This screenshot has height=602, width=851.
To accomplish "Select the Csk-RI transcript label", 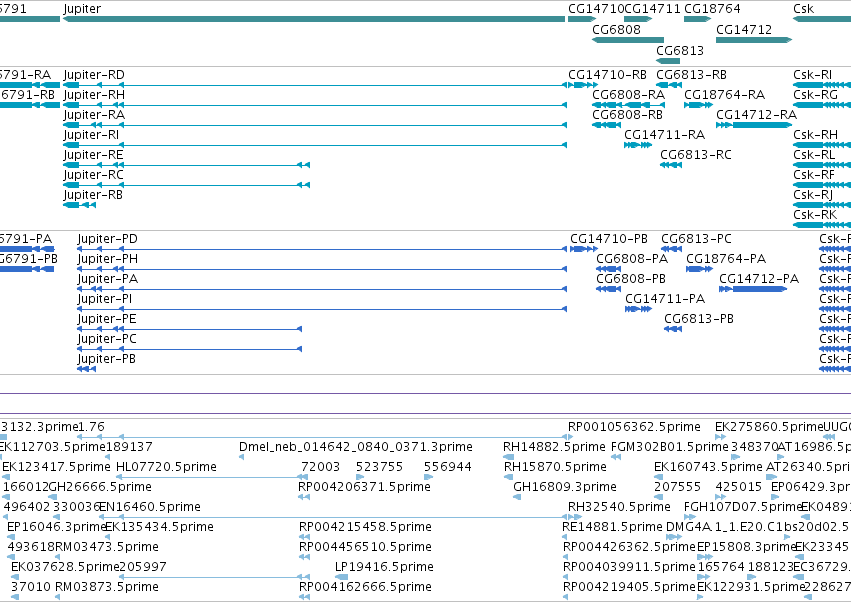I will (x=812, y=75).
